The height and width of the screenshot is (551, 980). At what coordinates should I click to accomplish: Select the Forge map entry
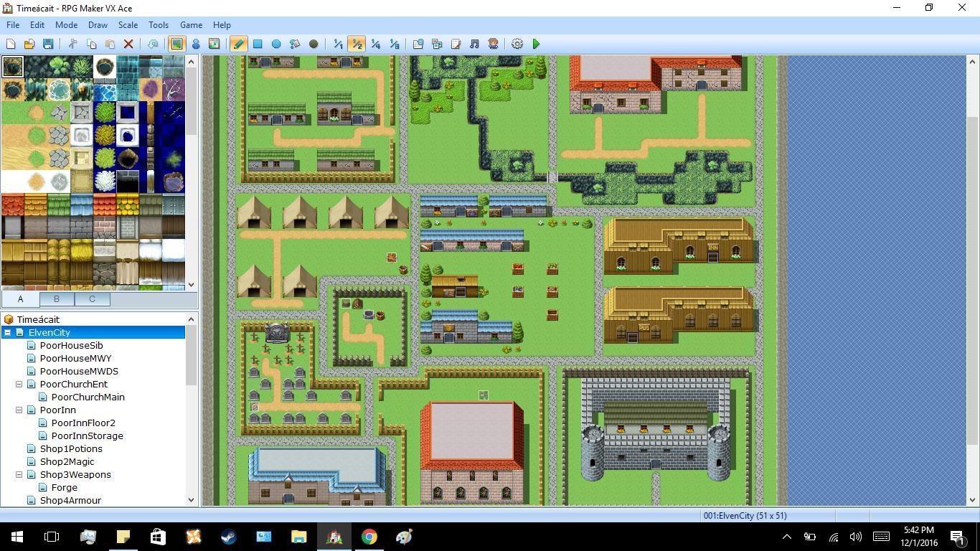click(x=64, y=487)
